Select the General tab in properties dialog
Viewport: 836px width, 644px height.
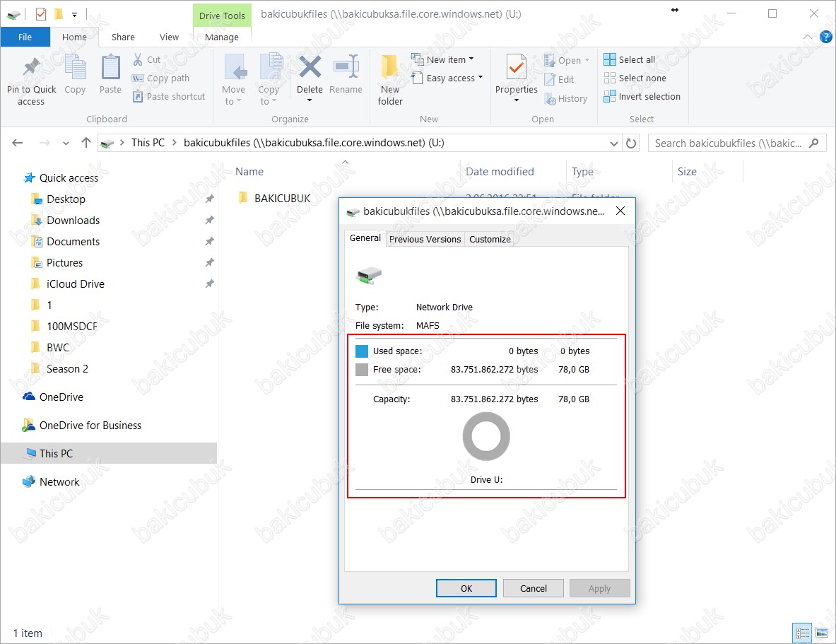pos(365,238)
